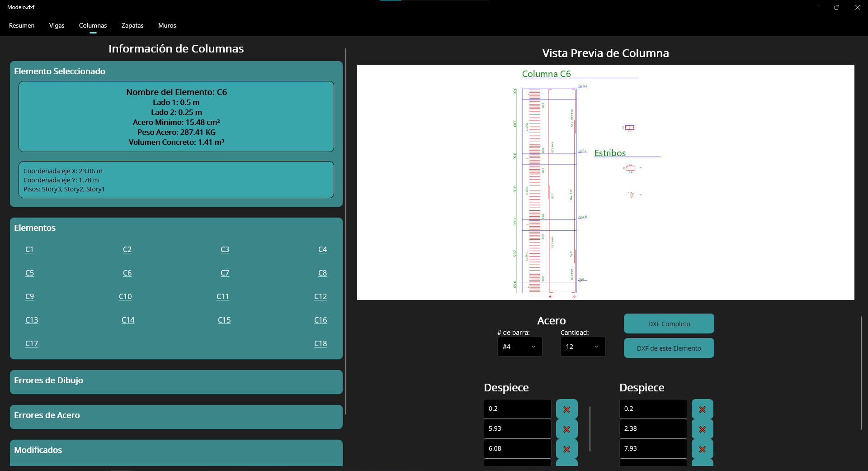Image resolution: width=868 pixels, height=471 pixels.
Task: Select column C3 link
Action: point(225,250)
